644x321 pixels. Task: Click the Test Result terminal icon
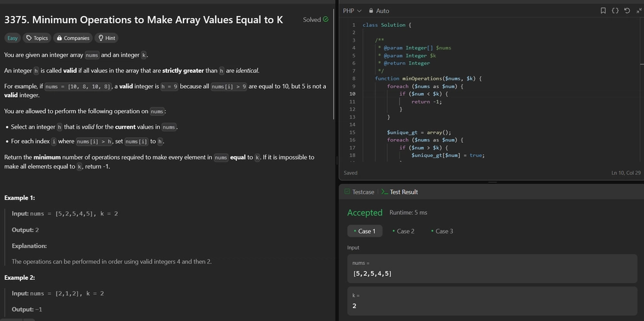tap(384, 192)
